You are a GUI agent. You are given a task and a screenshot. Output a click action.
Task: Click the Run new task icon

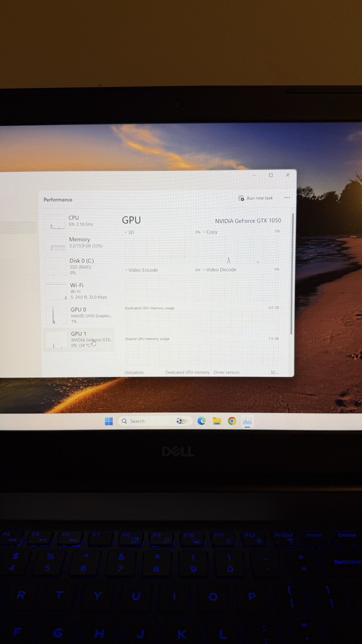coord(241,198)
